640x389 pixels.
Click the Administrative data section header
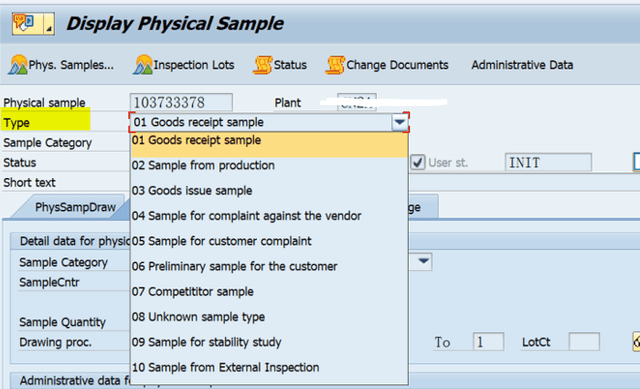coord(75,380)
